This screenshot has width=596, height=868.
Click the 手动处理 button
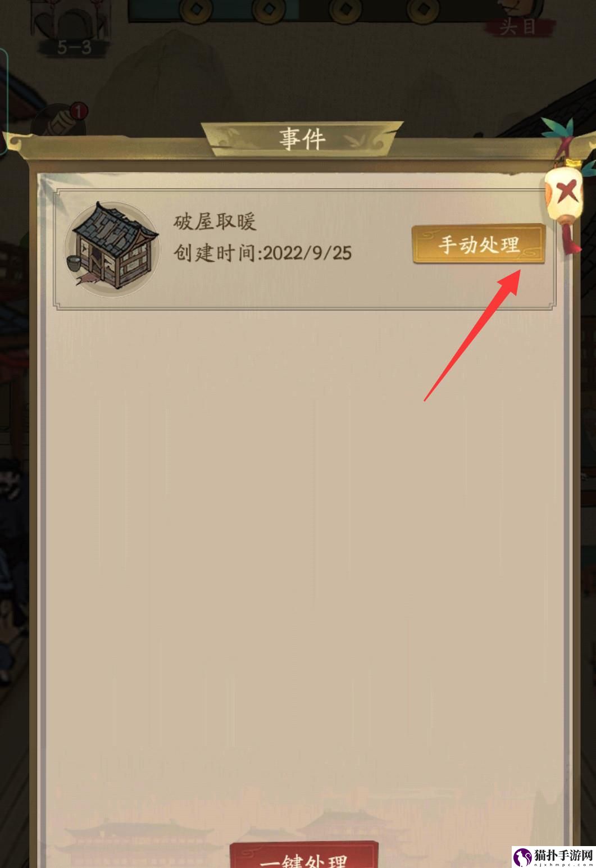click(x=479, y=244)
